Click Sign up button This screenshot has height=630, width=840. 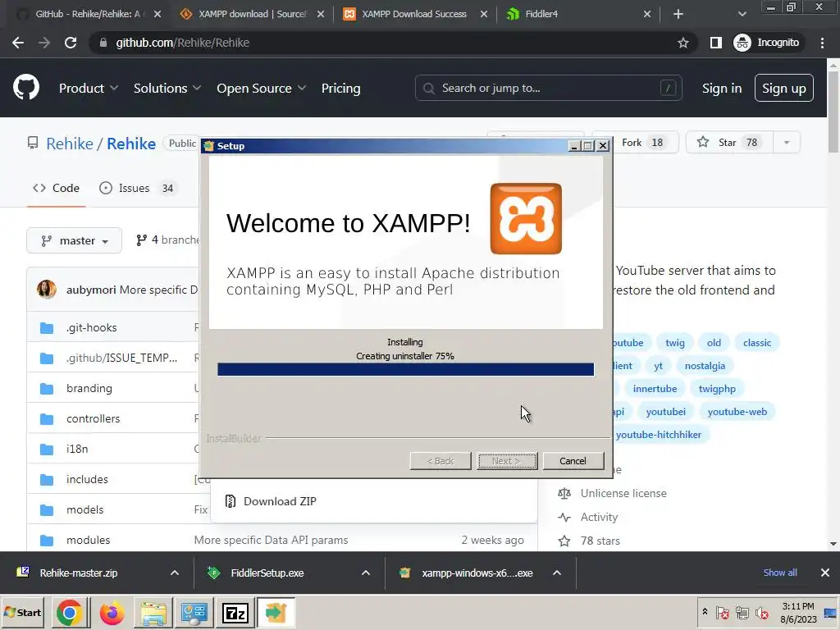(783, 89)
